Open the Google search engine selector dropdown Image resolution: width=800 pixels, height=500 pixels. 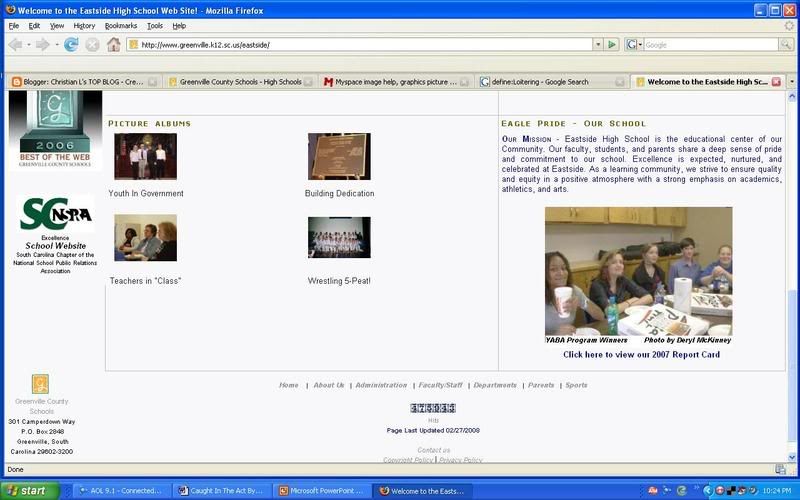[x=634, y=45]
